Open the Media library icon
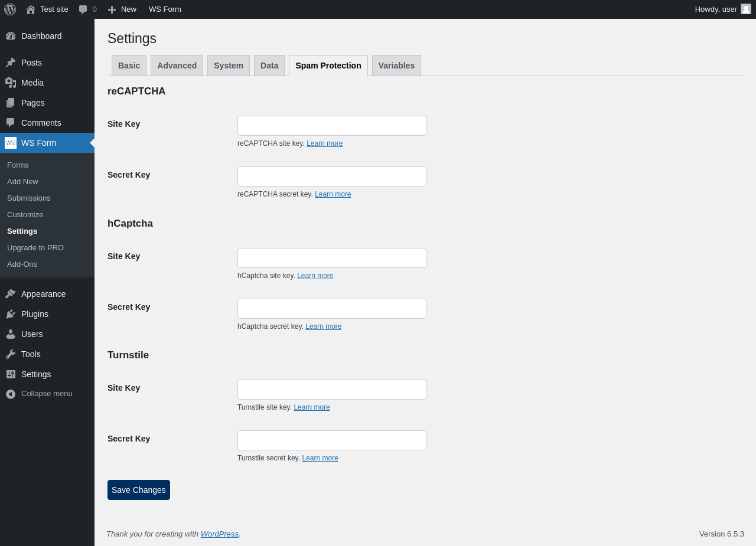Image resolution: width=756 pixels, height=546 pixels. pos(11,83)
